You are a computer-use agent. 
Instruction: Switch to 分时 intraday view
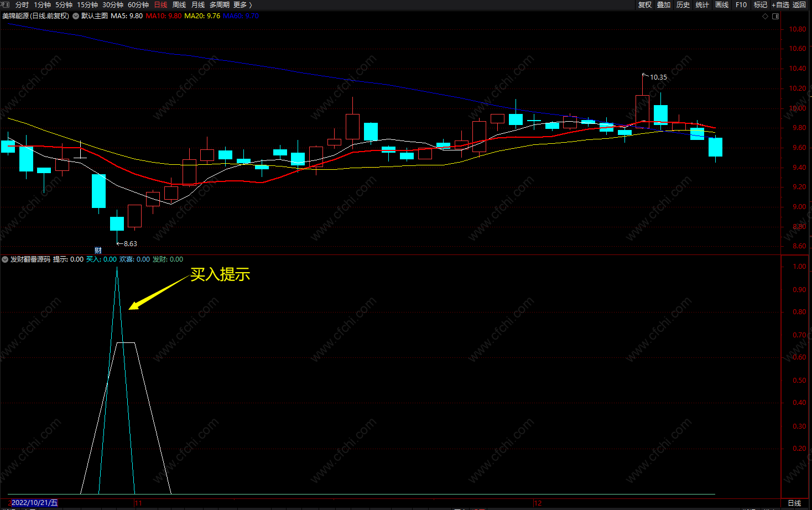(x=22, y=4)
